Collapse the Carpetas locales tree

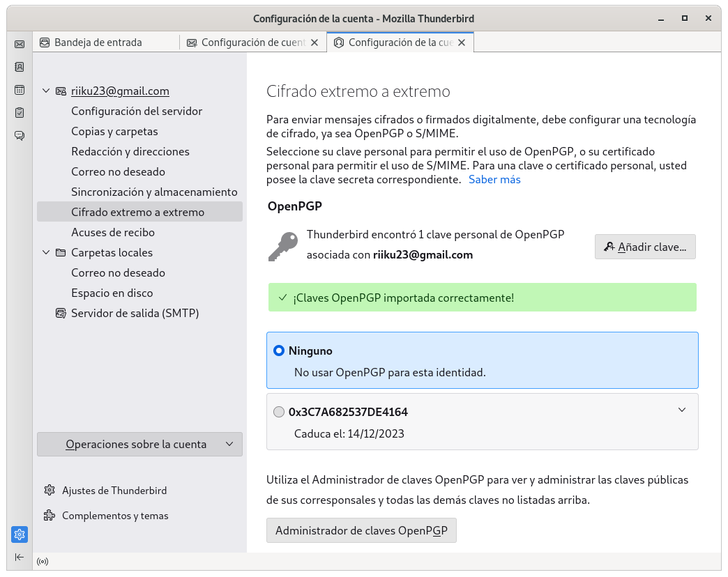46,253
